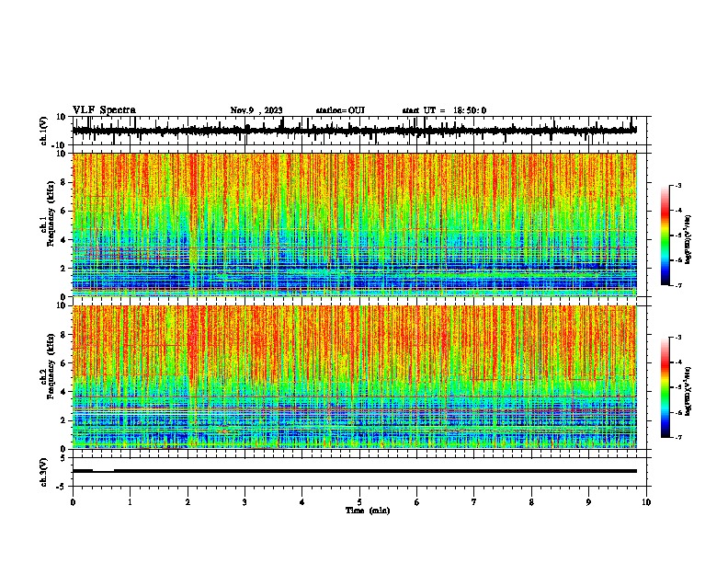
Task: Click the "-5" tick on ch.3(V) axis
Action: click(63, 487)
